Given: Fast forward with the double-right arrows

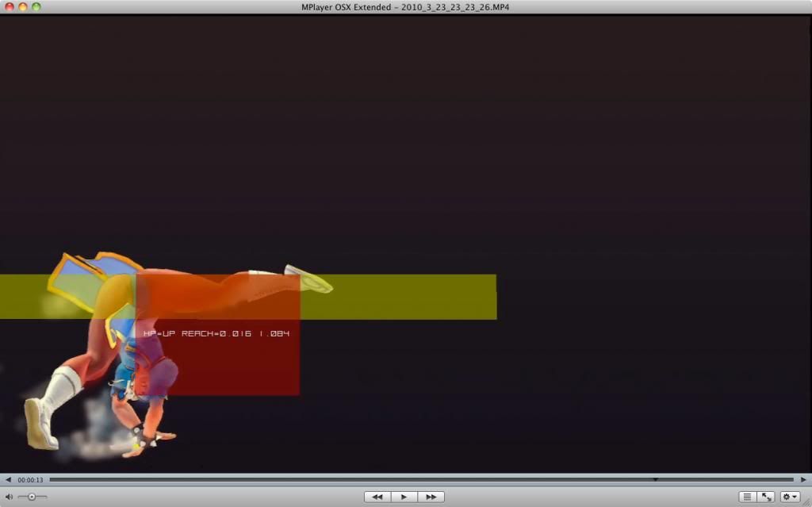Looking at the screenshot, I should [x=431, y=497].
